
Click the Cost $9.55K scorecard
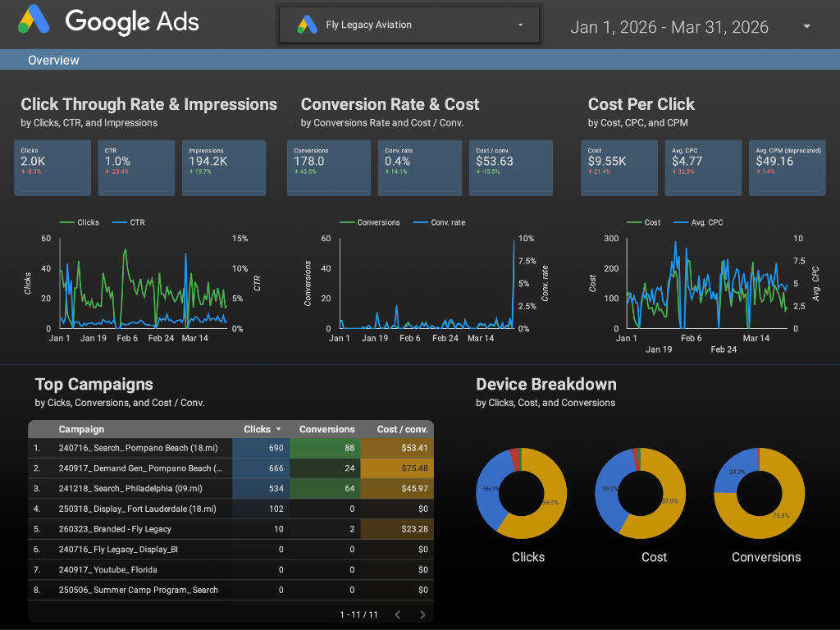pos(619,167)
